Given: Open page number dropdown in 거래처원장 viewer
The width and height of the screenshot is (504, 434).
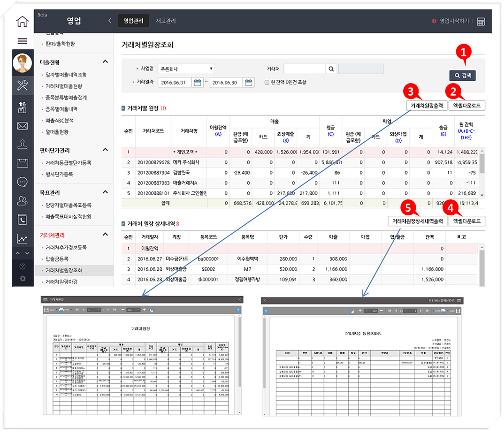Looking at the screenshot, I should click(x=93, y=310).
